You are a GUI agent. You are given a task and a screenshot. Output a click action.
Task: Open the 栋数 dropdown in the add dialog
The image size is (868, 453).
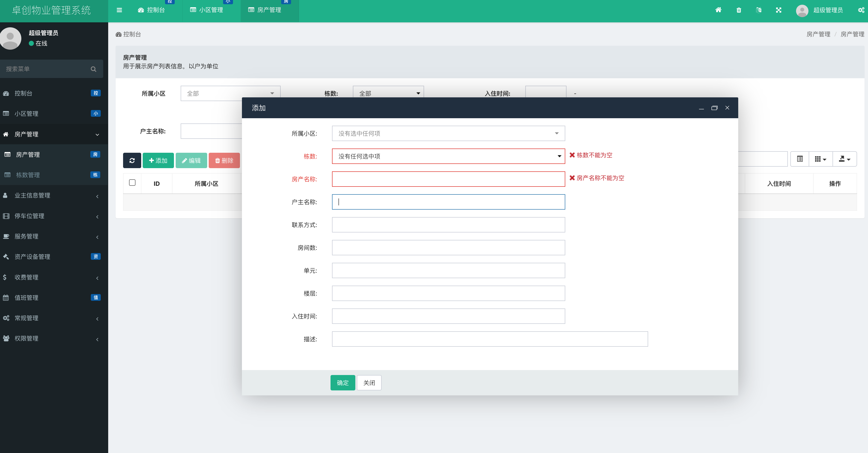click(448, 156)
